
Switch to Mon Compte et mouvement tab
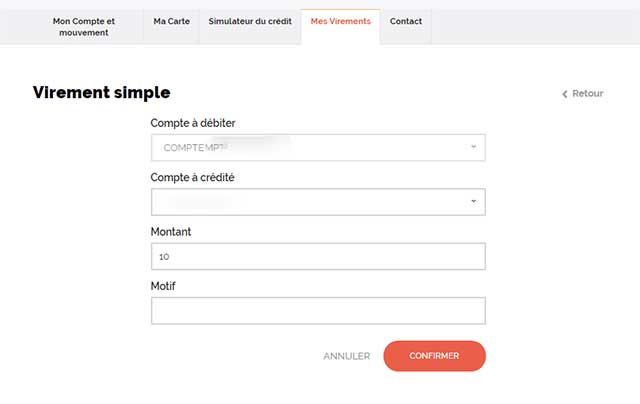click(84, 27)
